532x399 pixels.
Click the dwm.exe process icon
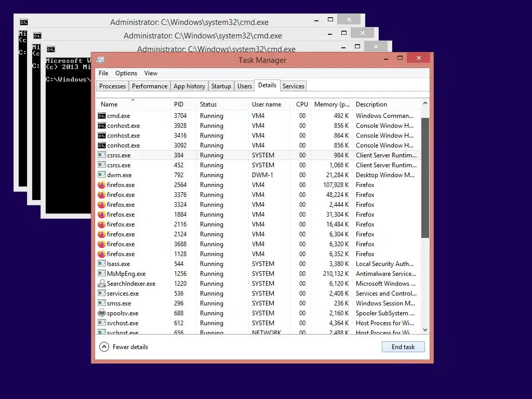(x=101, y=175)
